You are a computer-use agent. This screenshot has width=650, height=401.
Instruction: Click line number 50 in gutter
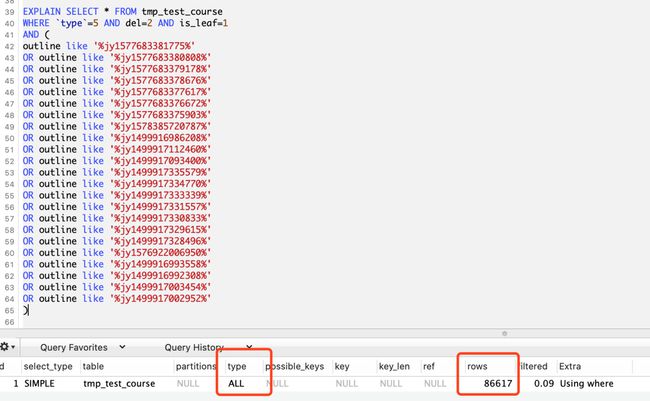10,138
